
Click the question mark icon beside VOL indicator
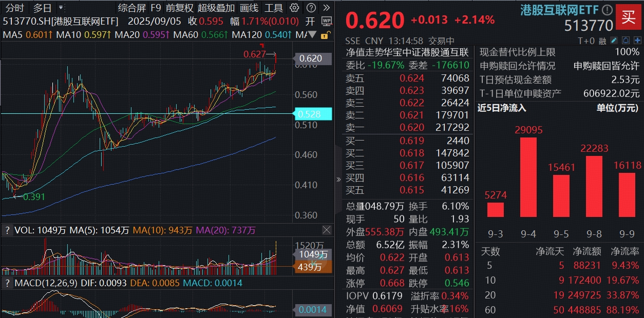click(7, 231)
